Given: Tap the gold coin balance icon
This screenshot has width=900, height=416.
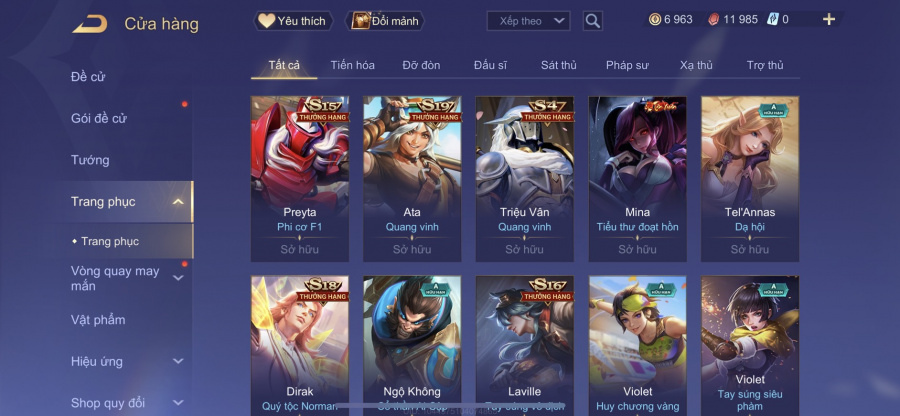Looking at the screenshot, I should coord(655,20).
